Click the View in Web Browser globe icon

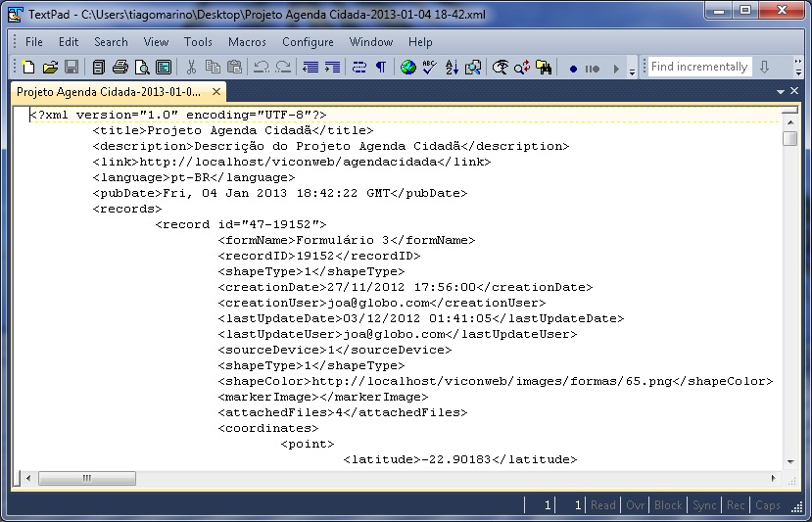(407, 68)
